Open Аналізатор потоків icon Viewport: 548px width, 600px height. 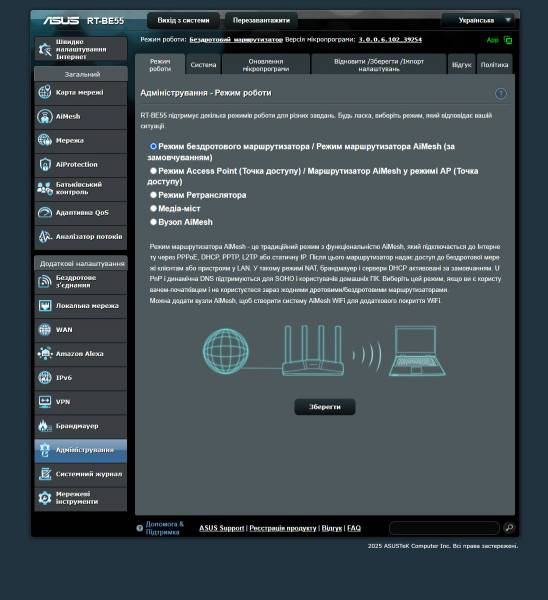pos(45,236)
